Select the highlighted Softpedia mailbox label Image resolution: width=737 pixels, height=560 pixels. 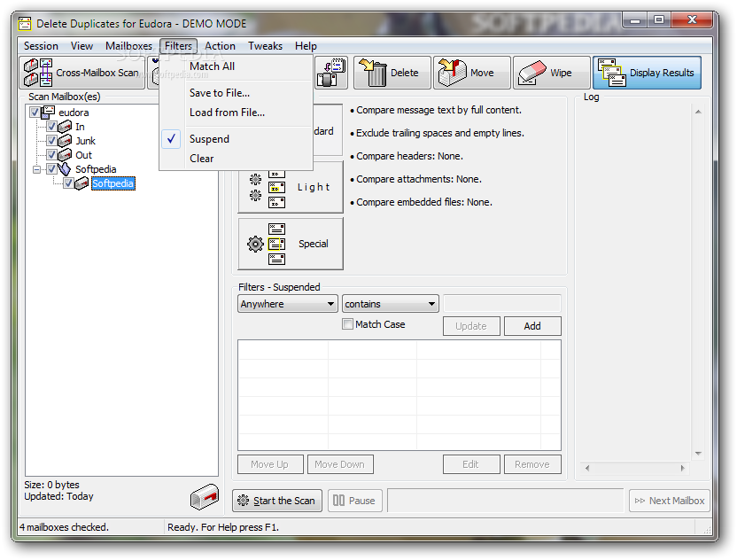tap(112, 183)
